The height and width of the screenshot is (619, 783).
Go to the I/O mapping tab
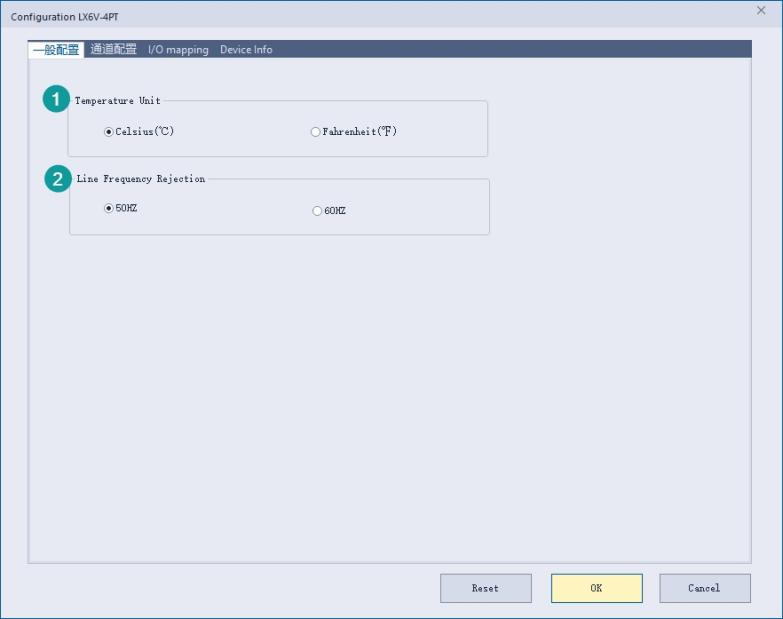pos(178,49)
